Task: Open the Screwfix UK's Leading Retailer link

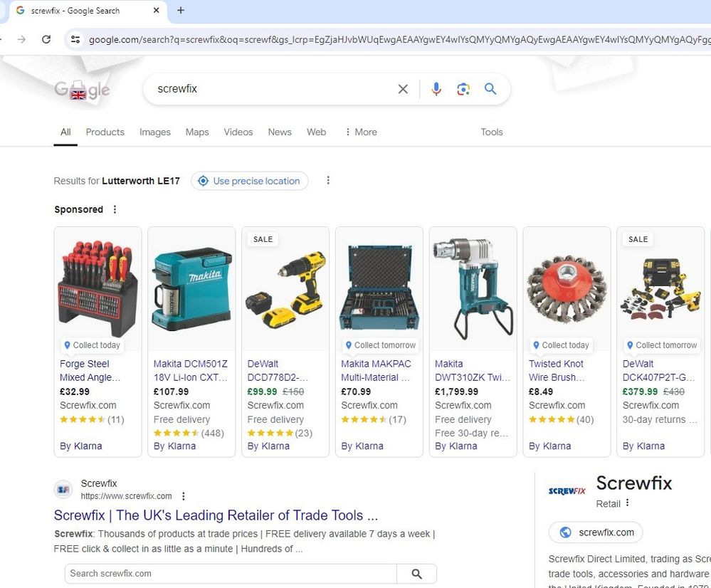Action: 216,515
